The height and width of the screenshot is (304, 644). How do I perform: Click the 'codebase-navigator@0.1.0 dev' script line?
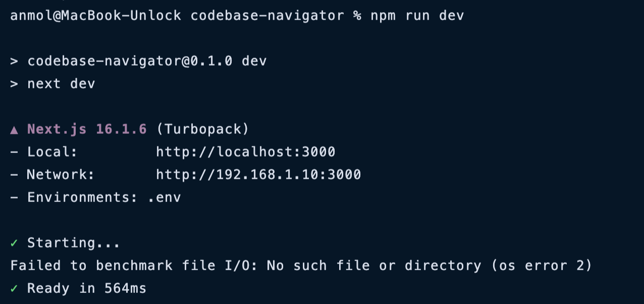pos(146,61)
